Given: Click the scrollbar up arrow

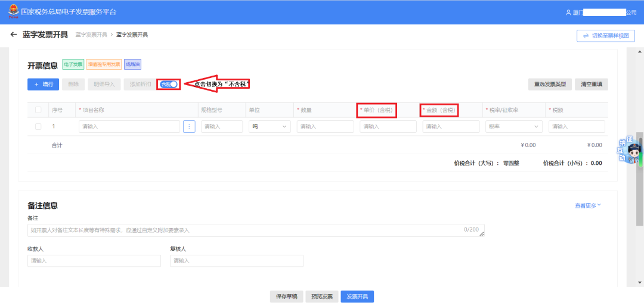Looking at the screenshot, I should point(640,52).
